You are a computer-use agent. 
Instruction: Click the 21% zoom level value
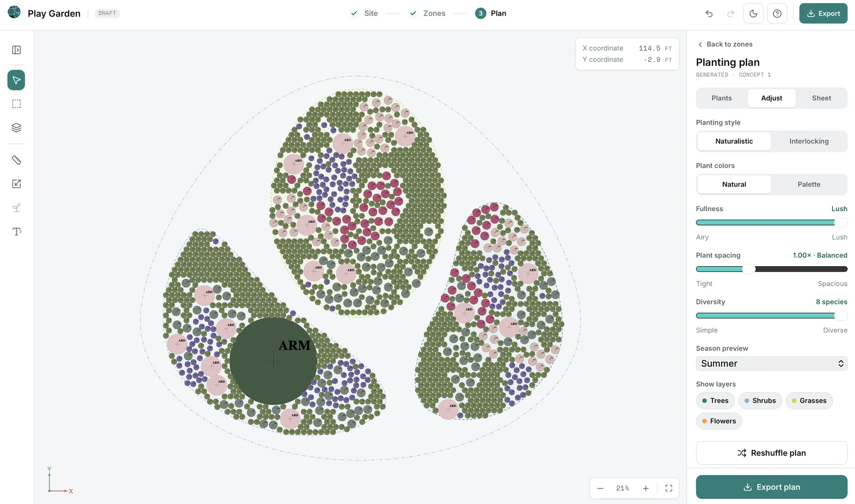[x=623, y=489]
